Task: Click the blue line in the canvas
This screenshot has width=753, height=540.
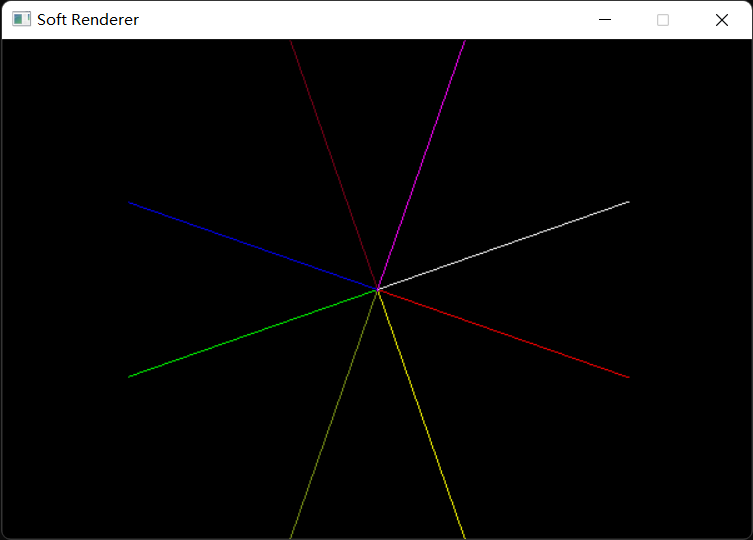Action: click(253, 246)
